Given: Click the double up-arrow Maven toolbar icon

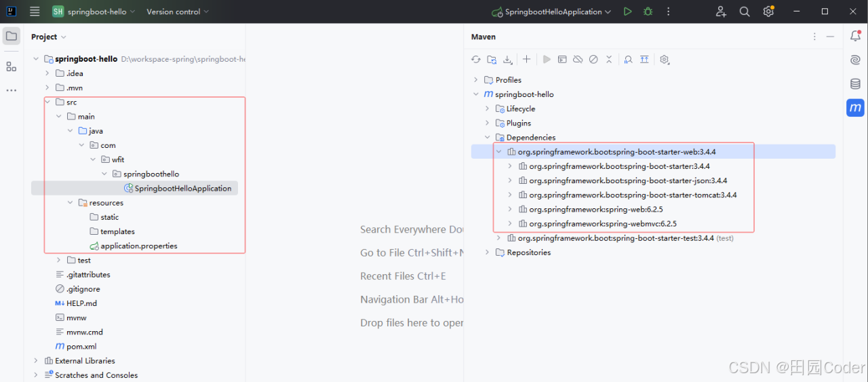Looking at the screenshot, I should pos(644,60).
